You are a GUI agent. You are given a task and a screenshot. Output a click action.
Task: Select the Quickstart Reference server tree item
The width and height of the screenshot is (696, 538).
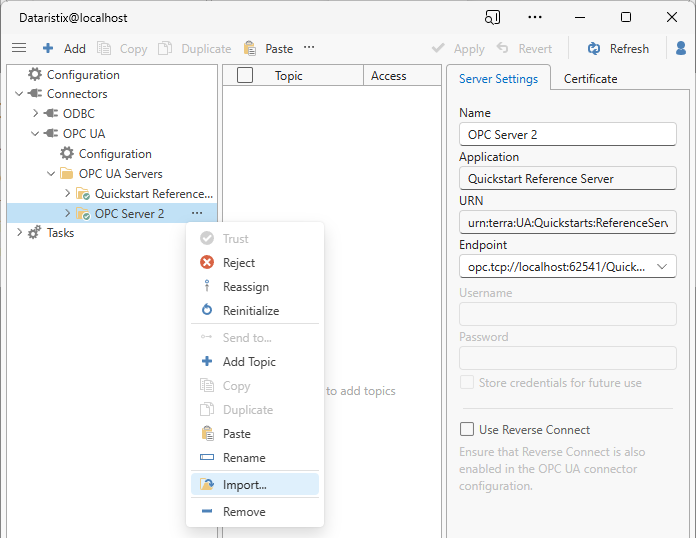153,194
